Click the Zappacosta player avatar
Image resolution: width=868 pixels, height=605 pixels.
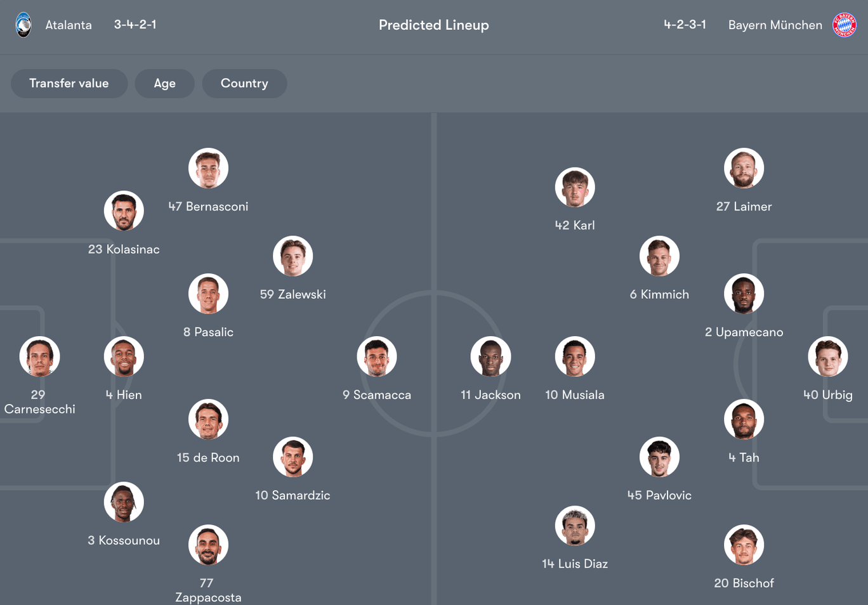pos(208,545)
